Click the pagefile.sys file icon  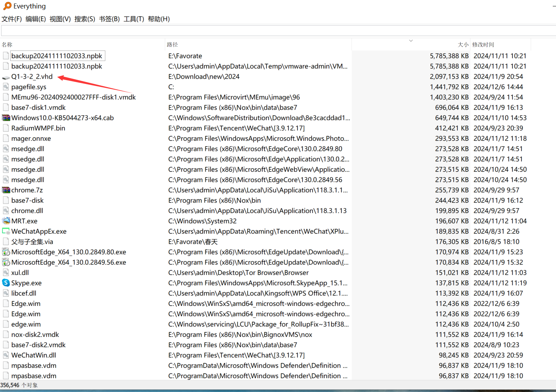pyautogui.click(x=6, y=87)
